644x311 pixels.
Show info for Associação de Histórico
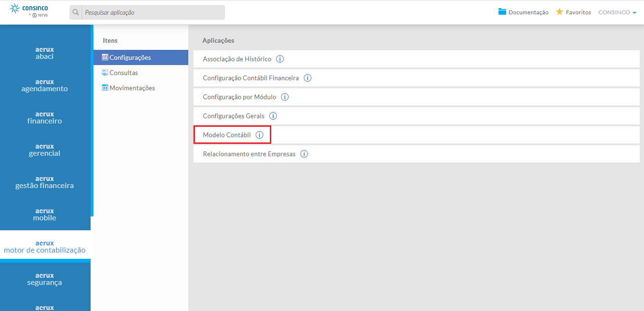[280, 59]
